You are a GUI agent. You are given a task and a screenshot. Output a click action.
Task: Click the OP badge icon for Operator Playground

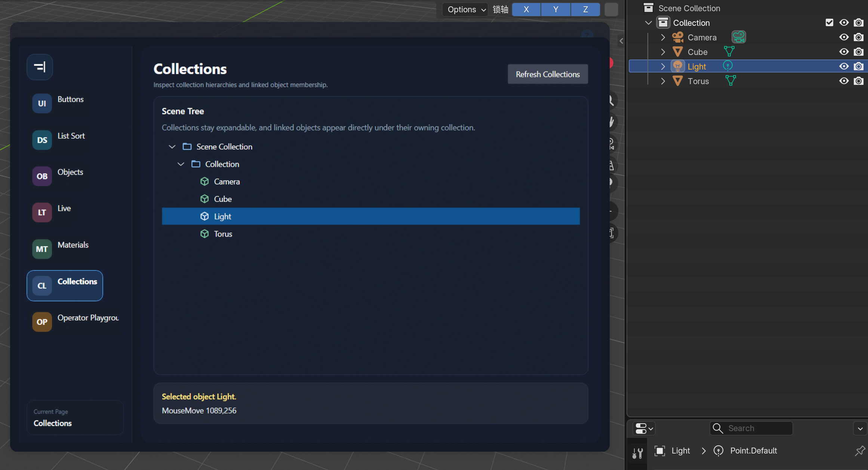point(42,322)
